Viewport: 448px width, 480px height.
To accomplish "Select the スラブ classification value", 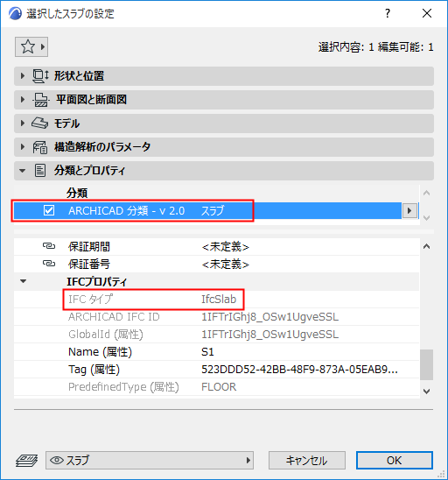I will click(213, 210).
